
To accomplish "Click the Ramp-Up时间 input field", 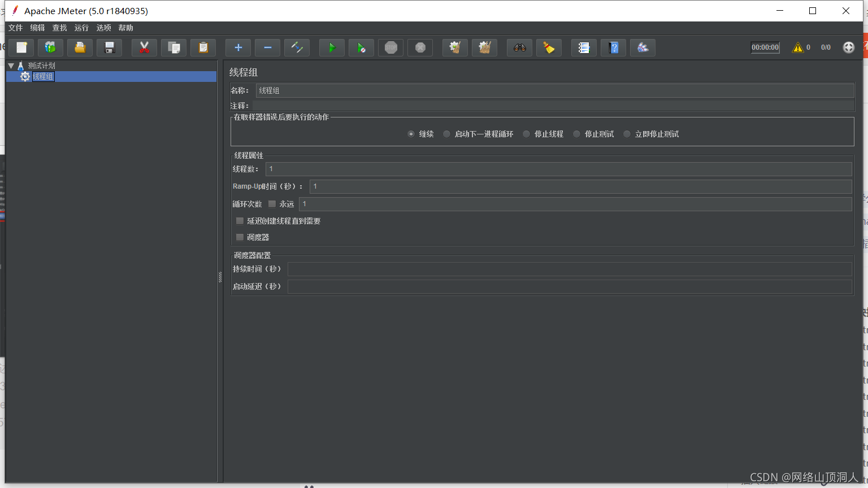I will (x=580, y=186).
